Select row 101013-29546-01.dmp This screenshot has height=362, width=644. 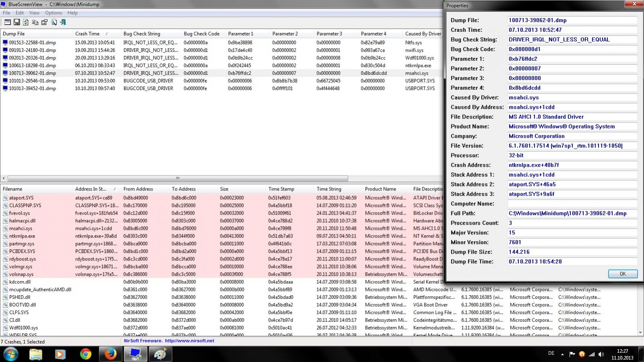pyautogui.click(x=222, y=81)
